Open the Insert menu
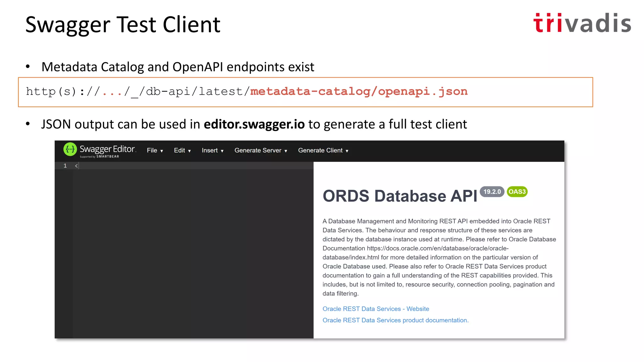The height and width of the screenshot is (362, 644). 213,151
